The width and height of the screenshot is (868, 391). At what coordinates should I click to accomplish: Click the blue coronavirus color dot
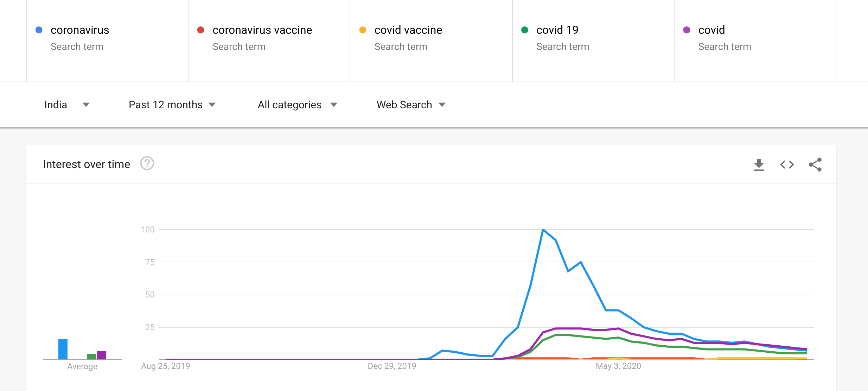coord(39,30)
